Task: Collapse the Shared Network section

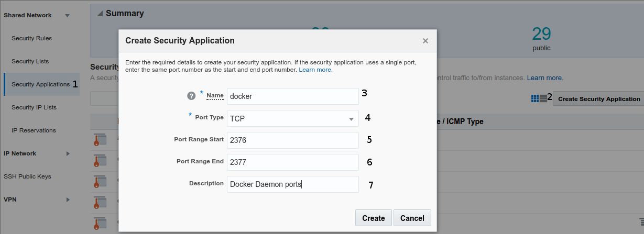Action: coord(67,16)
